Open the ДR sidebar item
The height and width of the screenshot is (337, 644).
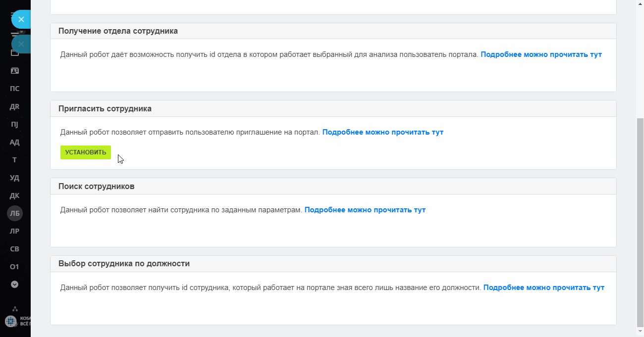pyautogui.click(x=15, y=106)
